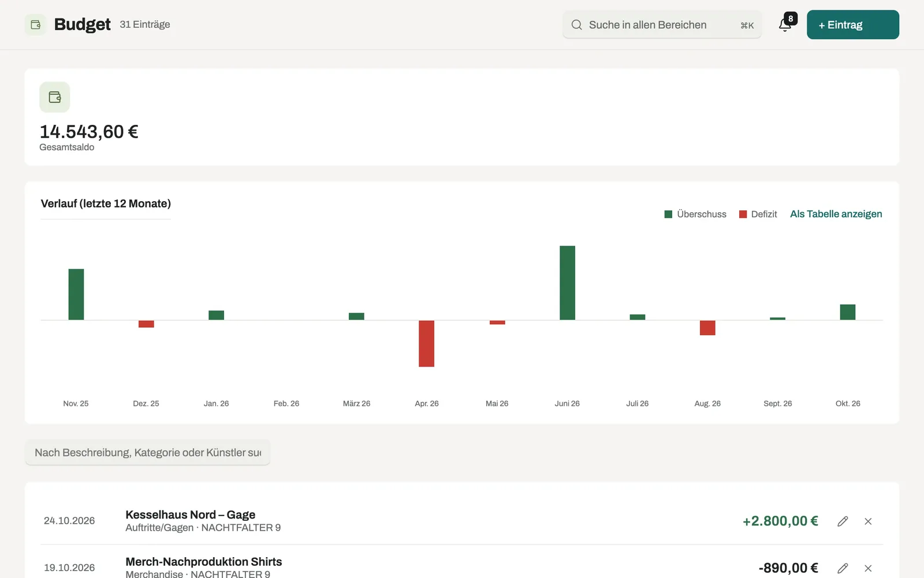Image resolution: width=924 pixels, height=578 pixels.
Task: Click the März 26 surplus bar
Action: pyautogui.click(x=356, y=316)
